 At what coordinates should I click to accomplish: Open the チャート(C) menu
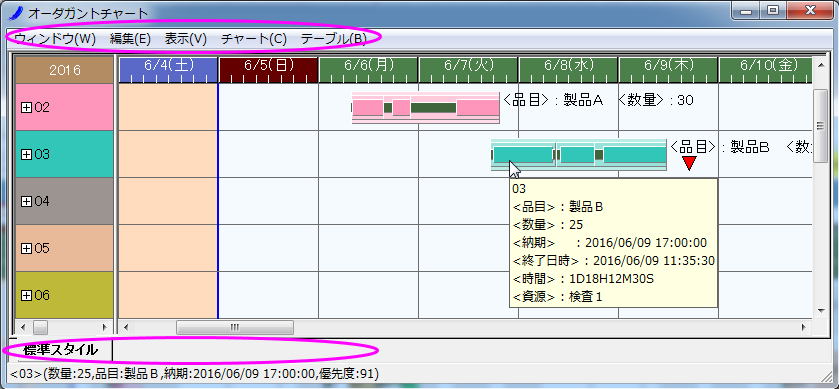point(254,39)
